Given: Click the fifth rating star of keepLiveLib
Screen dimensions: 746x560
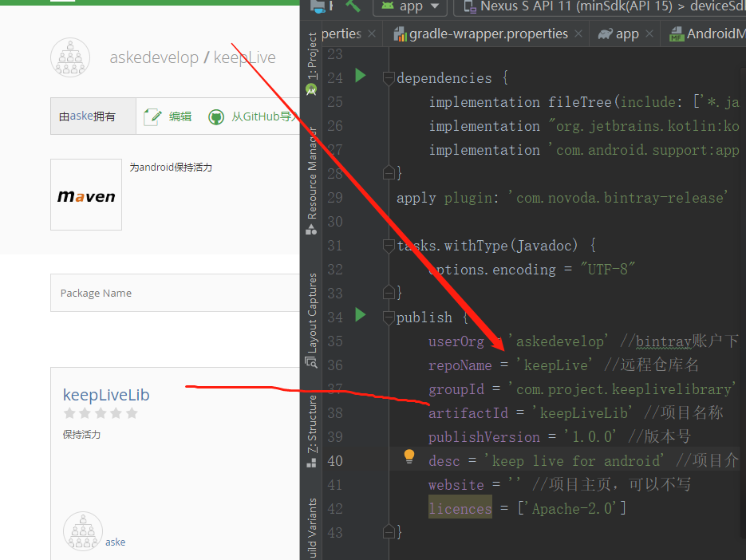Looking at the screenshot, I should (132, 413).
